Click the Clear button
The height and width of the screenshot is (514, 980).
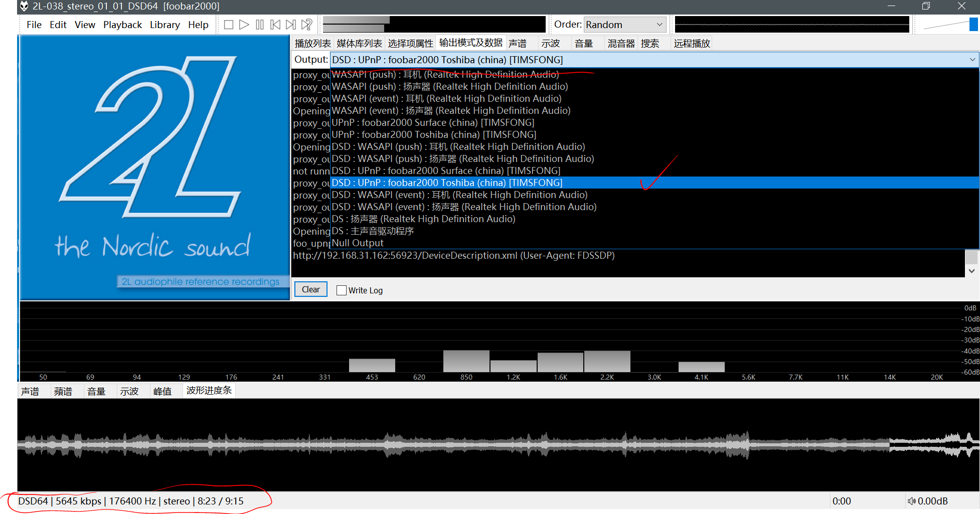click(x=310, y=289)
